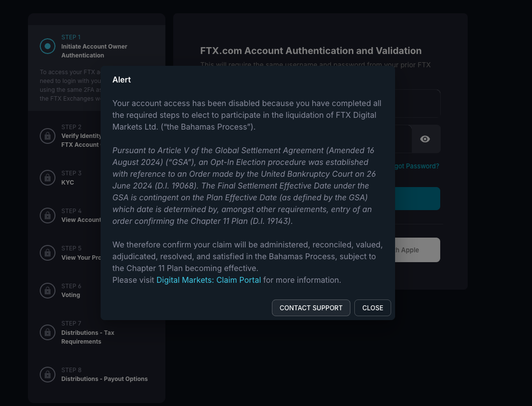
Task: Click the CONTACT SUPPORT button in the alert
Action: pos(311,308)
